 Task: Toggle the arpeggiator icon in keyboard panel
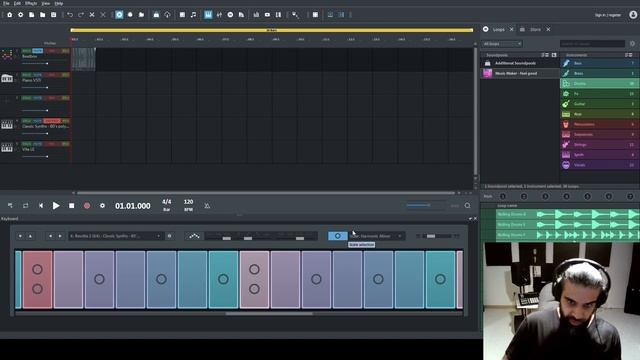pos(194,236)
